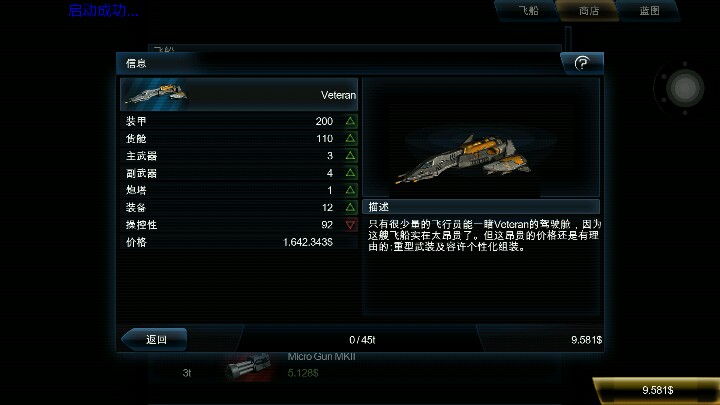Click the green triangle next to 主武器

(x=350, y=156)
